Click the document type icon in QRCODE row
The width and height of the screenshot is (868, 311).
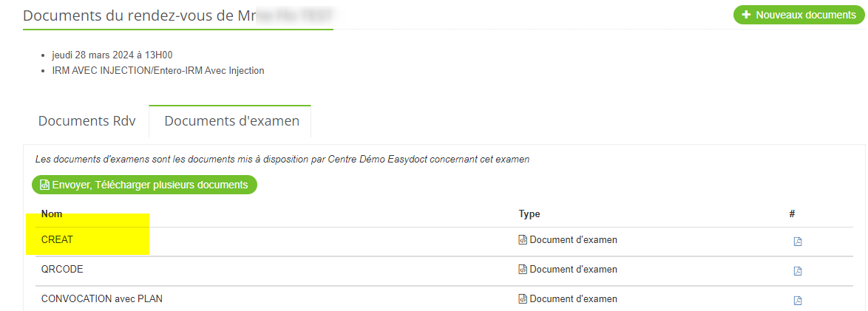[x=523, y=270]
